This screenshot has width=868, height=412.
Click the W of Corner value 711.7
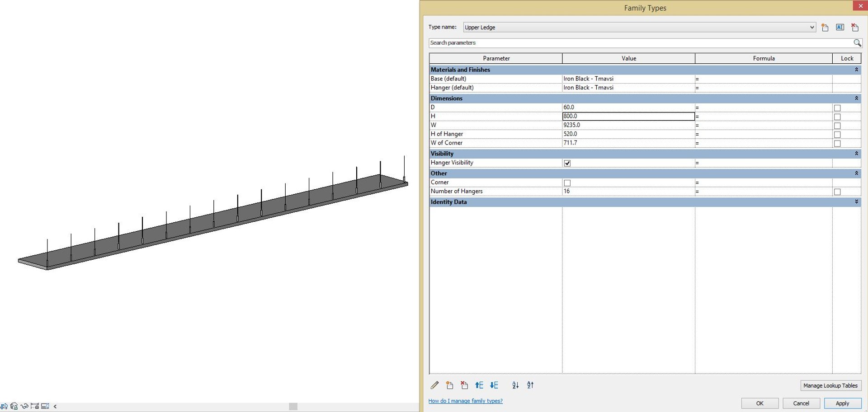[x=628, y=143]
